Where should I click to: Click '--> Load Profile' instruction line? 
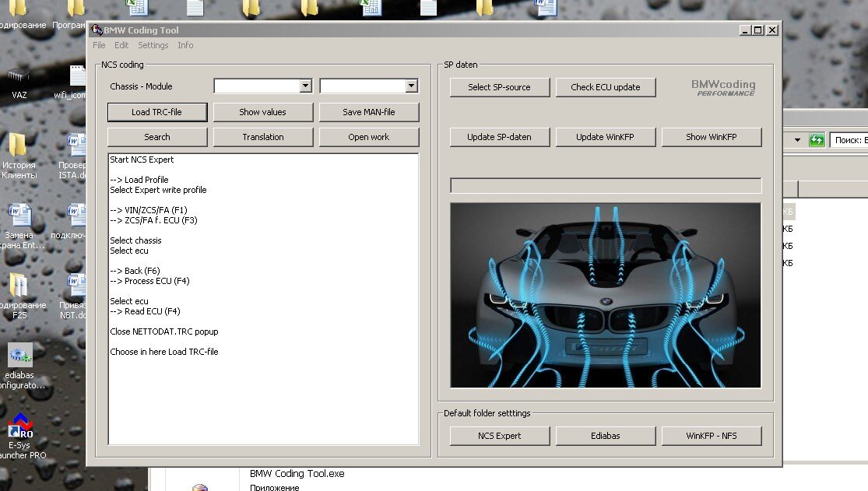(x=139, y=180)
